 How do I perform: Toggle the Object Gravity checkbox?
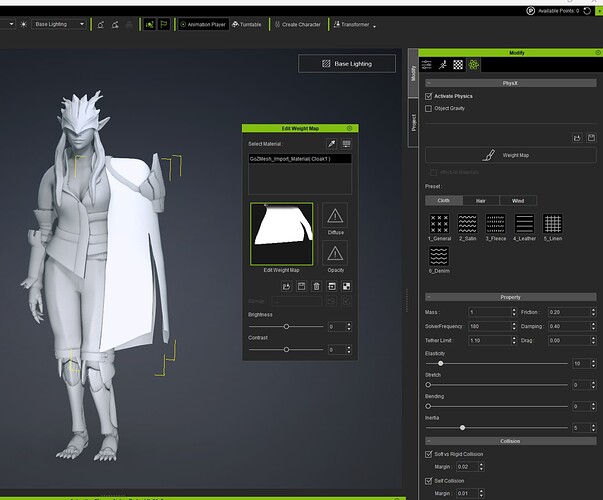[x=428, y=108]
